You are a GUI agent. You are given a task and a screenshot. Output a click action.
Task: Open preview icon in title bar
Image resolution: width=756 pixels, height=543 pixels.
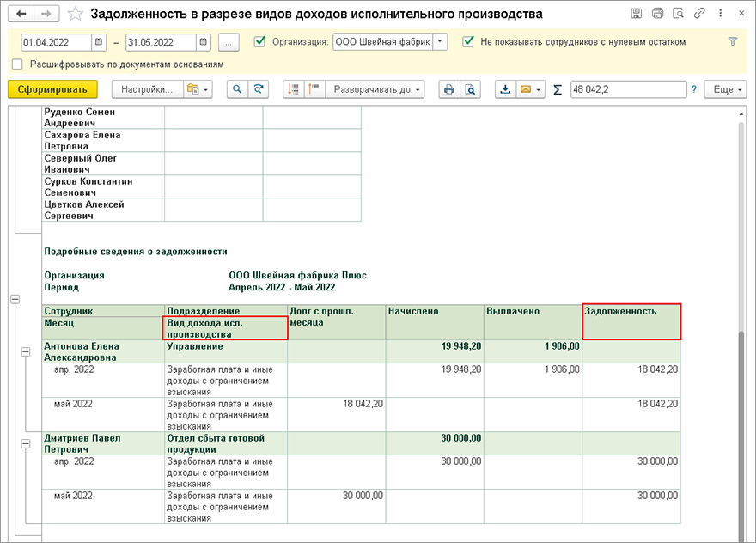point(679,14)
